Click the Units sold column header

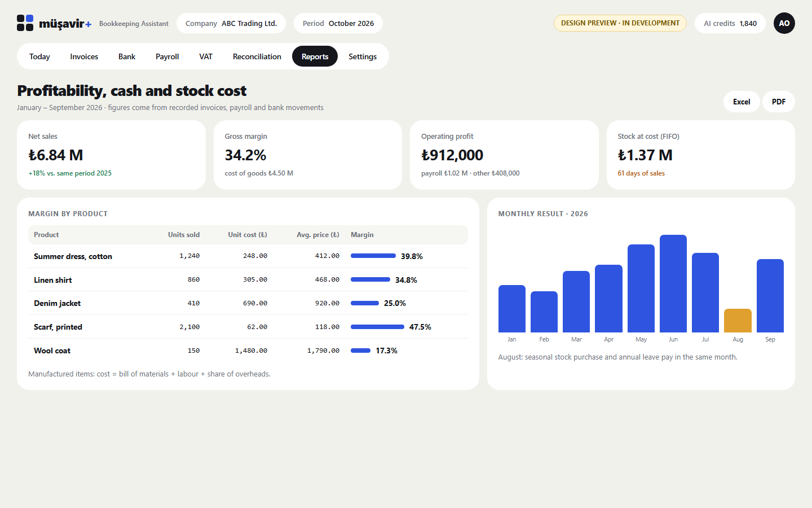click(x=184, y=235)
